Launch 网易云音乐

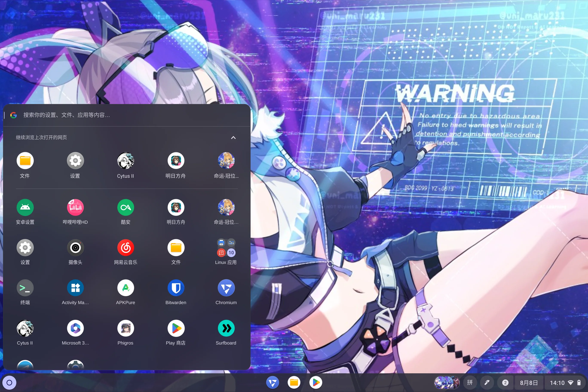click(x=126, y=248)
